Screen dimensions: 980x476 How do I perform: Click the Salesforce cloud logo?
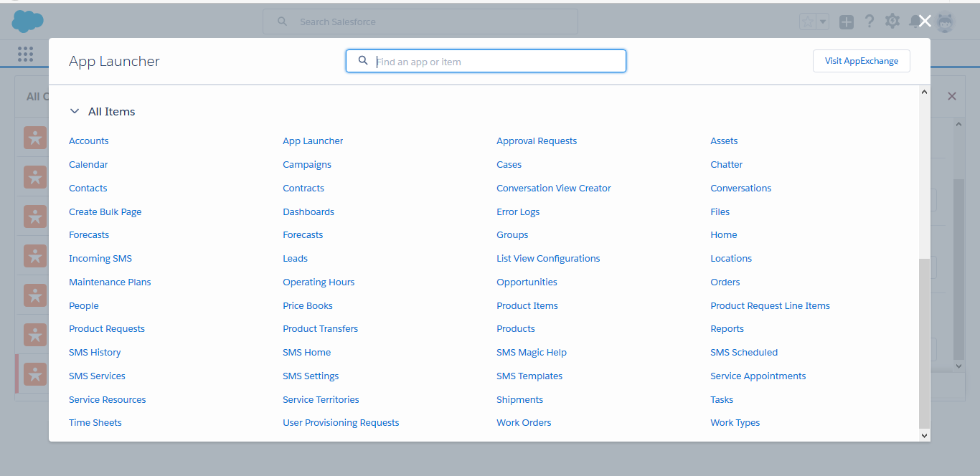(28, 22)
